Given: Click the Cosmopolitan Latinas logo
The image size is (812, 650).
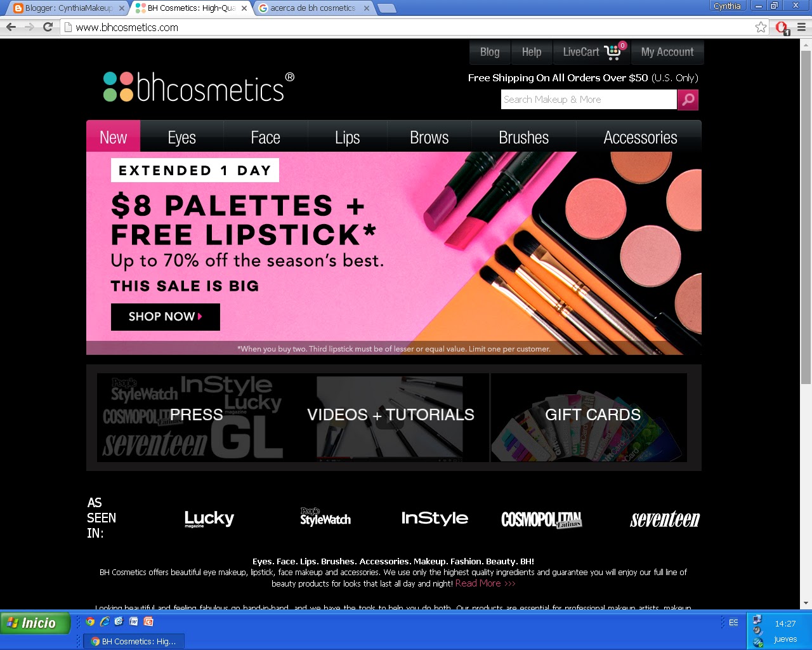Looking at the screenshot, I should [542, 520].
